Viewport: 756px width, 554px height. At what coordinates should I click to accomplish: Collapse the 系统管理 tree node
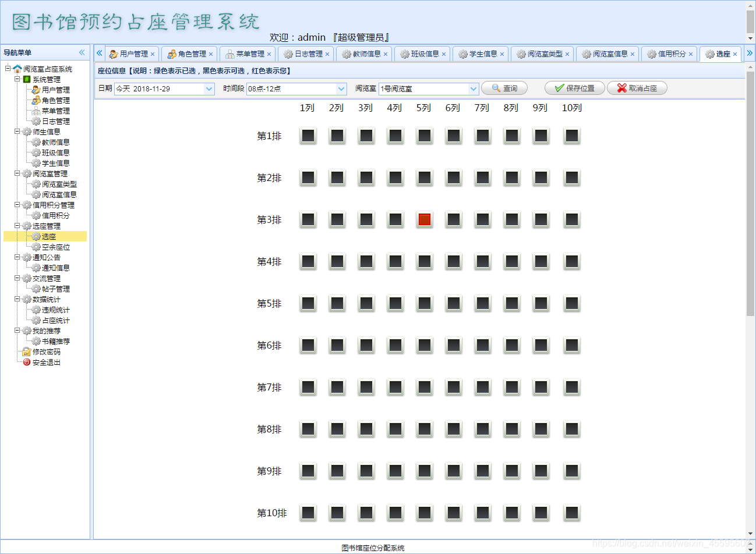tap(17, 79)
